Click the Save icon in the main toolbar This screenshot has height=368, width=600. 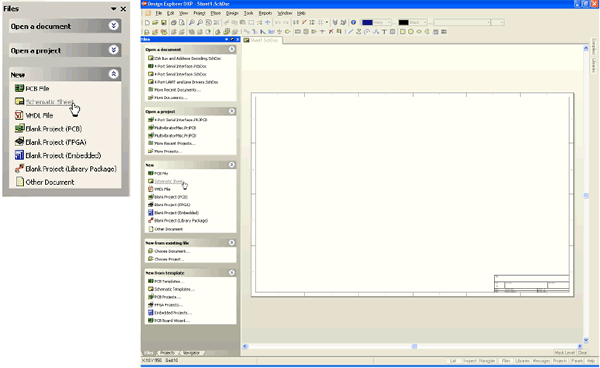[x=164, y=23]
